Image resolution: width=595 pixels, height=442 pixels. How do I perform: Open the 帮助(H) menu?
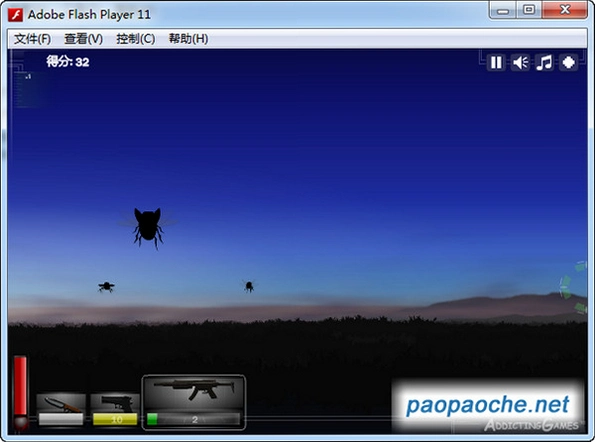(x=188, y=39)
